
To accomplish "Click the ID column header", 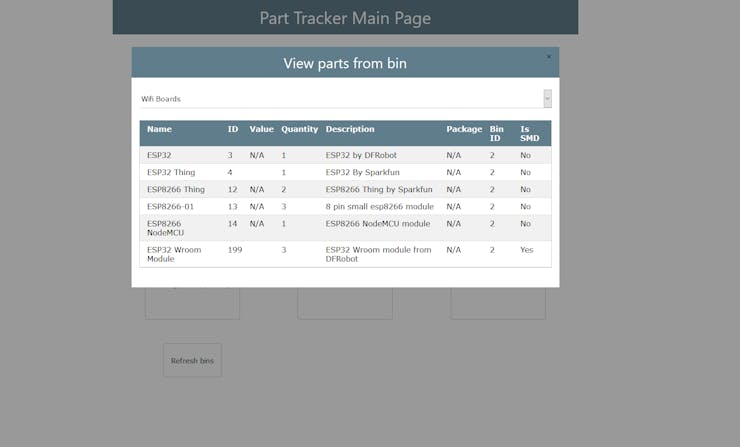I will click(x=233, y=129).
